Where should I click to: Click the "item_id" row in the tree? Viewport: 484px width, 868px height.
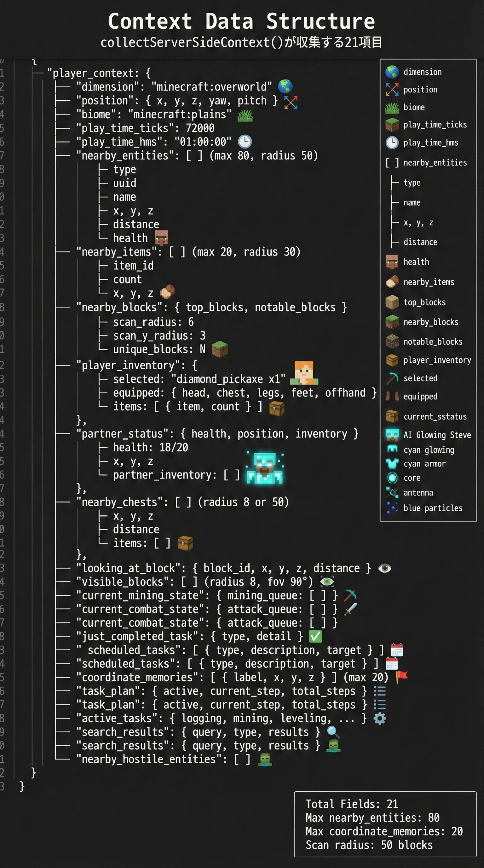click(x=133, y=266)
